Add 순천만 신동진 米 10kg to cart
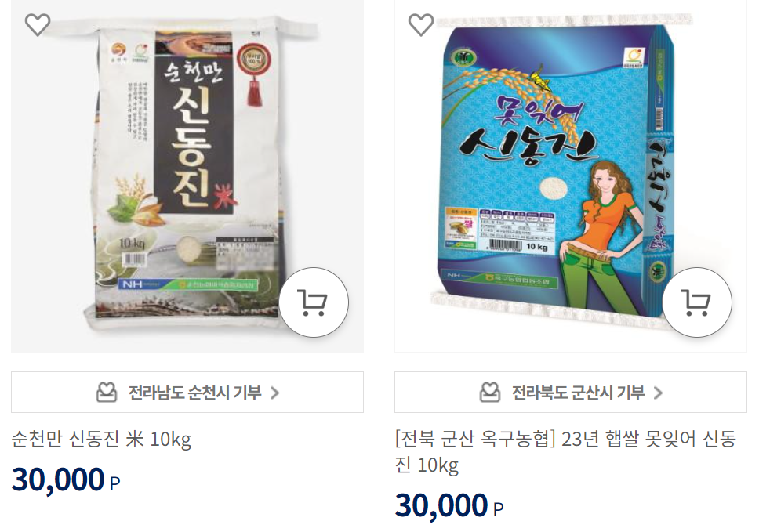This screenshot has height=532, width=759. 314,302
